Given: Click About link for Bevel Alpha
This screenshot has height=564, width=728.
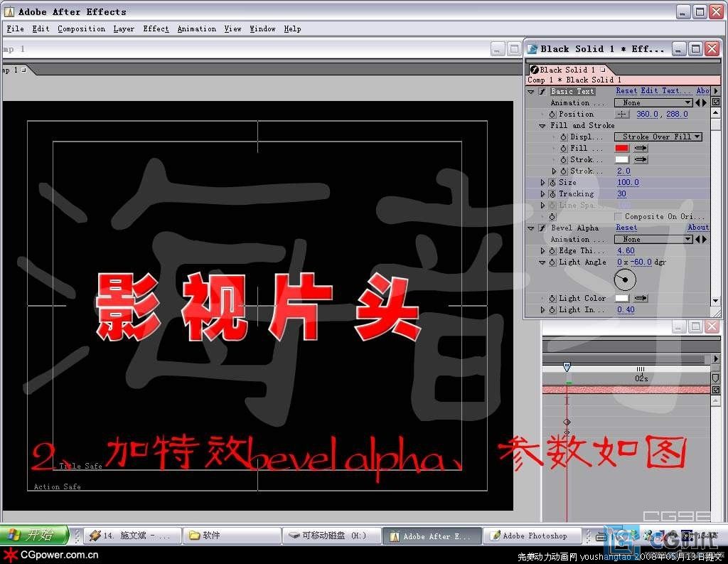Looking at the screenshot, I should click(x=698, y=228).
